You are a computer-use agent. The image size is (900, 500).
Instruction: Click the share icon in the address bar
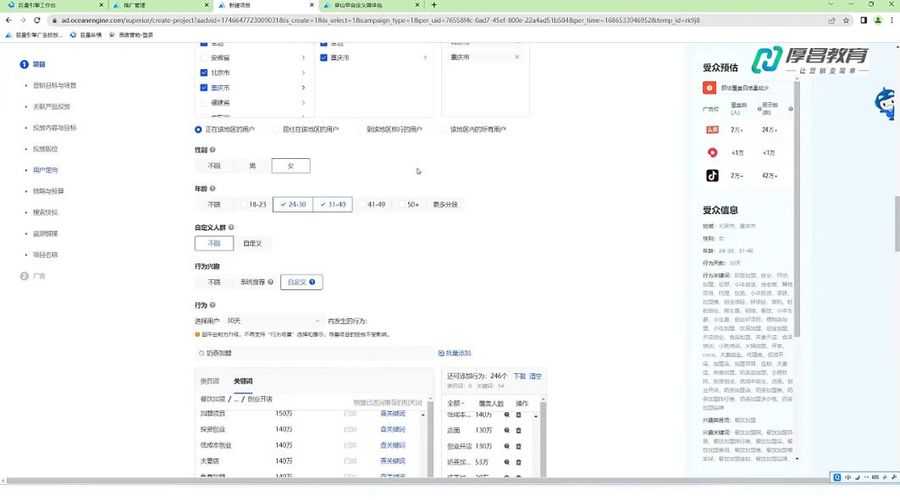pyautogui.click(x=831, y=20)
